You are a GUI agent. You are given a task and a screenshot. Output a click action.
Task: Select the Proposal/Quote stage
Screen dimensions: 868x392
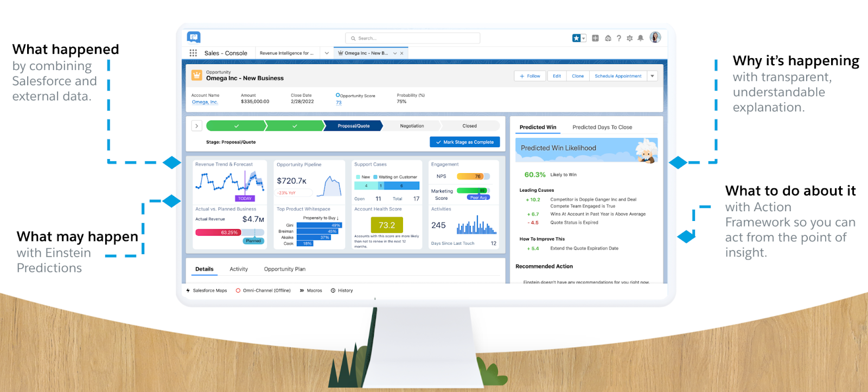click(354, 126)
